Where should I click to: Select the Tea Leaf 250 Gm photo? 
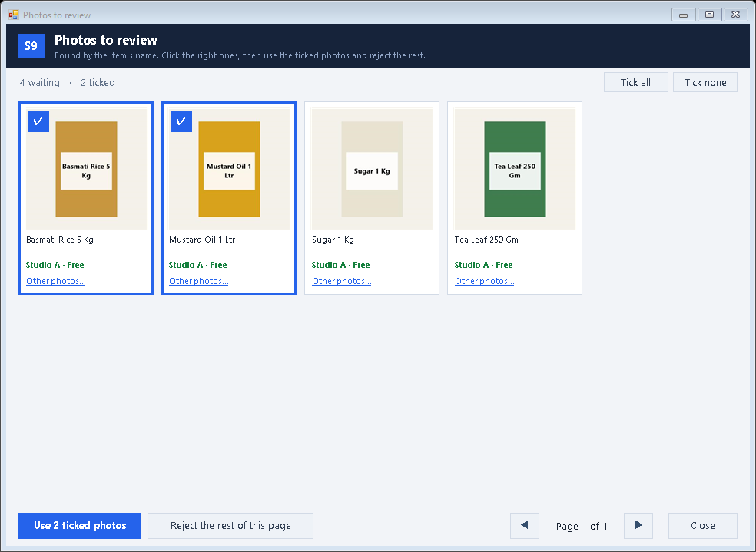tap(515, 169)
